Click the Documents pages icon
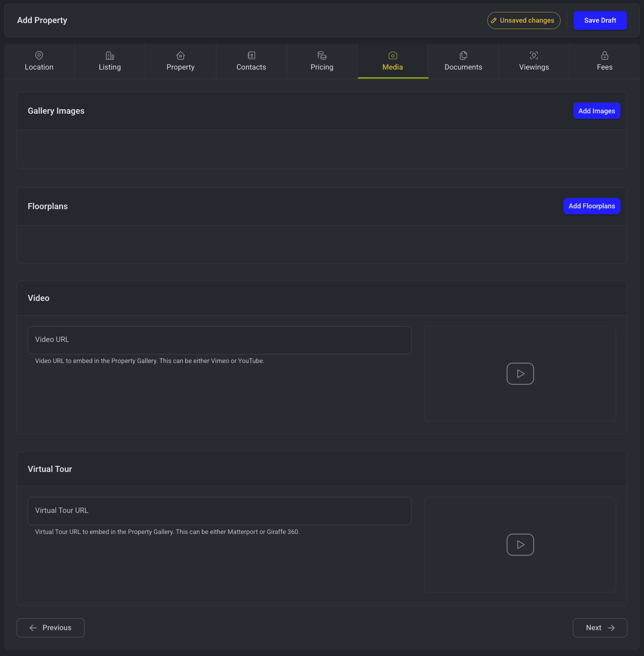The width and height of the screenshot is (644, 656). click(x=464, y=55)
